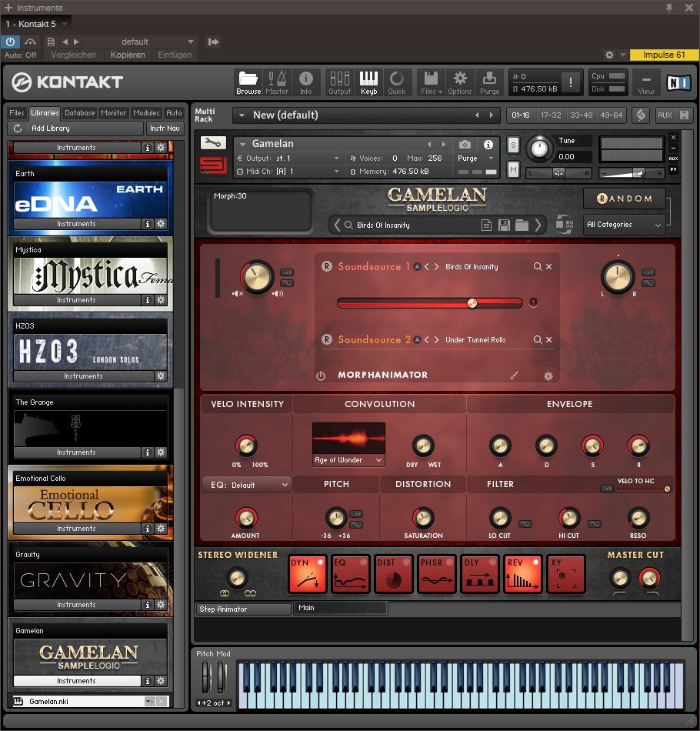700x731 pixels.
Task: Switch to the Files tab
Action: coord(17,113)
